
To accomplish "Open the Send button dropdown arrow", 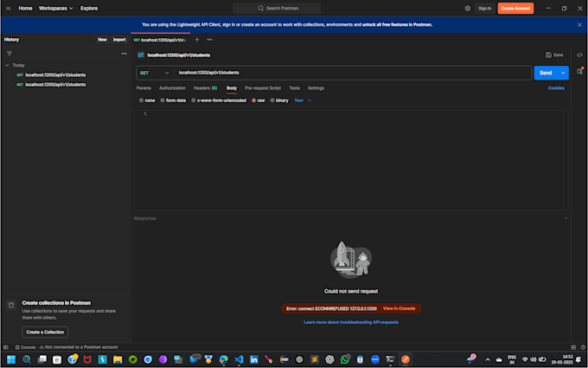I will (x=563, y=73).
